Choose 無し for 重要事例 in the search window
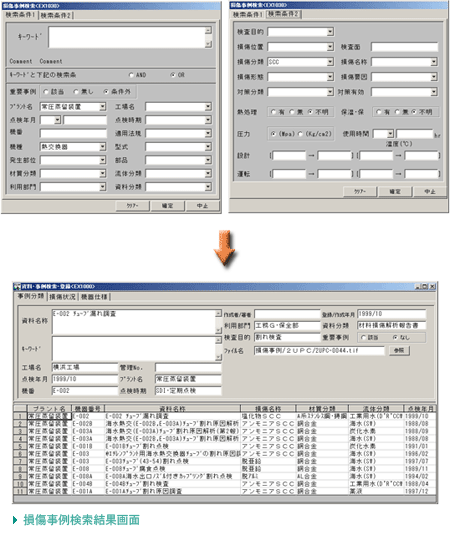Viewport: 450px width, 540px height. (76, 92)
